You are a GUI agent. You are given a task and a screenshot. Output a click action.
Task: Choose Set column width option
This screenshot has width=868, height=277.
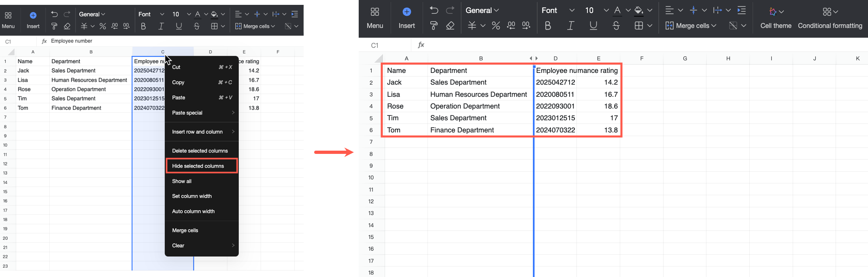[202, 196]
